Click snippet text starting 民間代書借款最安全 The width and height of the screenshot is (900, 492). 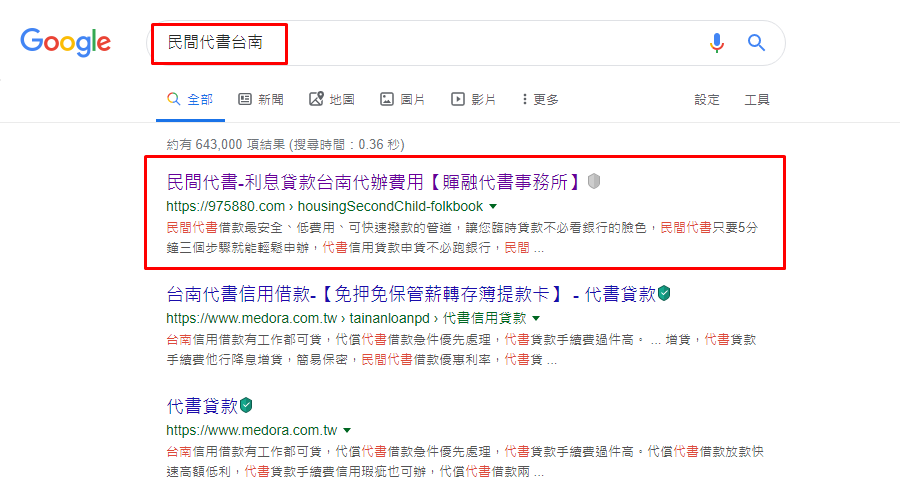pos(462,238)
